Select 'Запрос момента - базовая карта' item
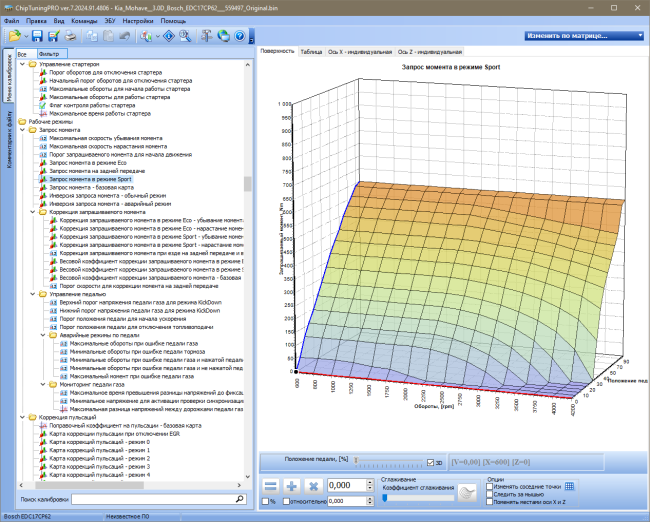The image size is (650, 522). (x=92, y=187)
